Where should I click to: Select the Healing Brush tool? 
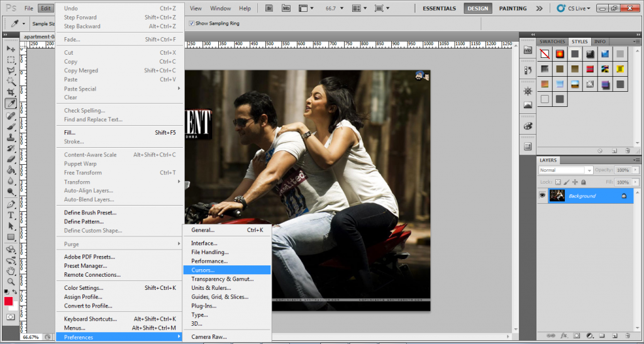[11, 116]
